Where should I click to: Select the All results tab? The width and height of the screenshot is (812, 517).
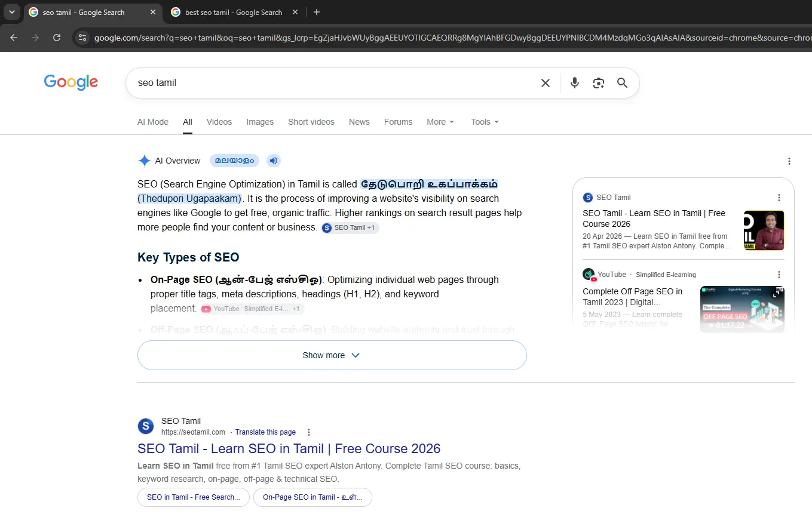coord(188,122)
